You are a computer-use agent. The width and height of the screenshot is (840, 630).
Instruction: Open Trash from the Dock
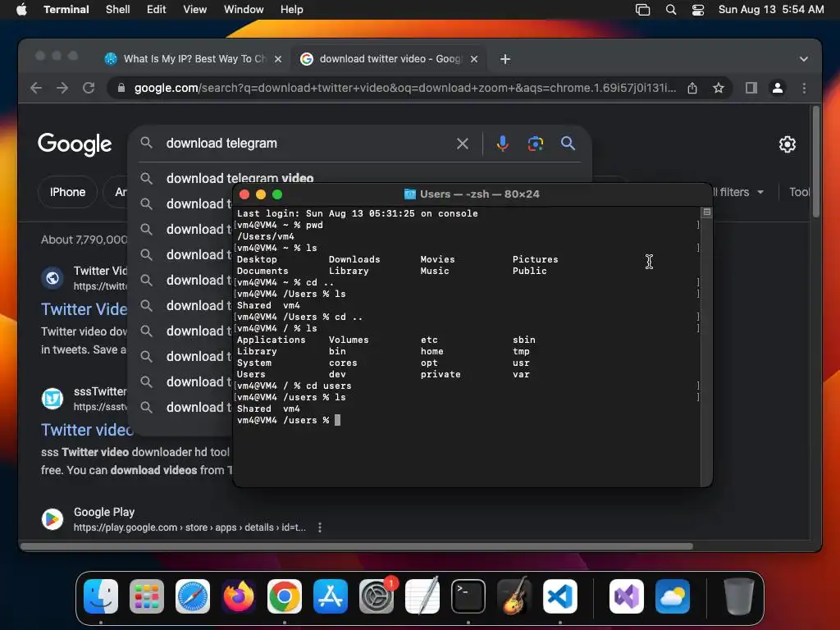739,596
